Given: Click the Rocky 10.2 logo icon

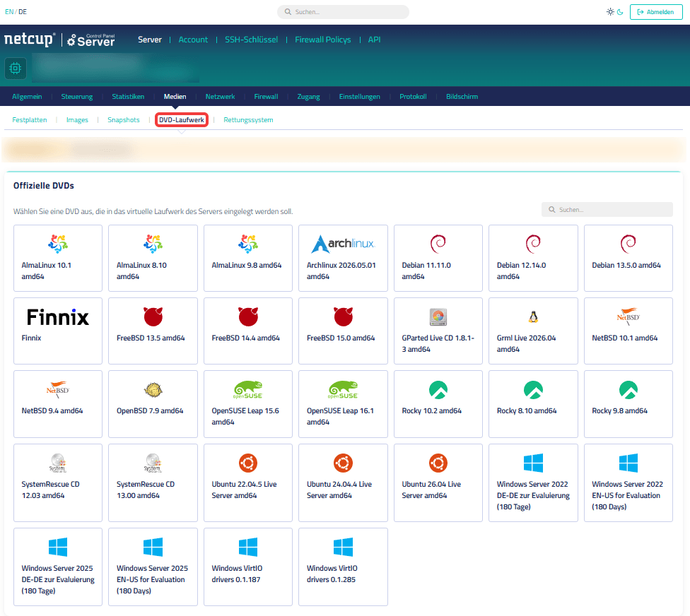Looking at the screenshot, I should coord(438,389).
